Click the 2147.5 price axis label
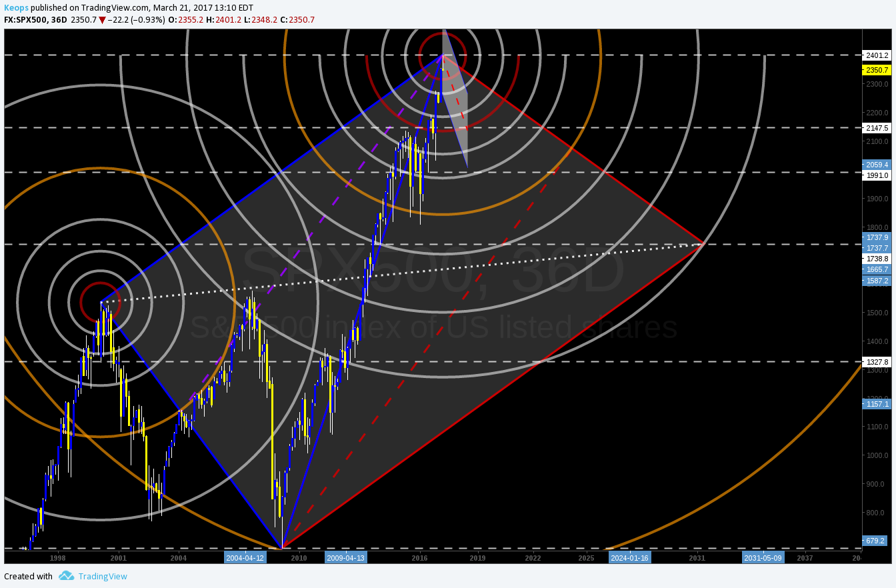896x588 pixels. 877,127
